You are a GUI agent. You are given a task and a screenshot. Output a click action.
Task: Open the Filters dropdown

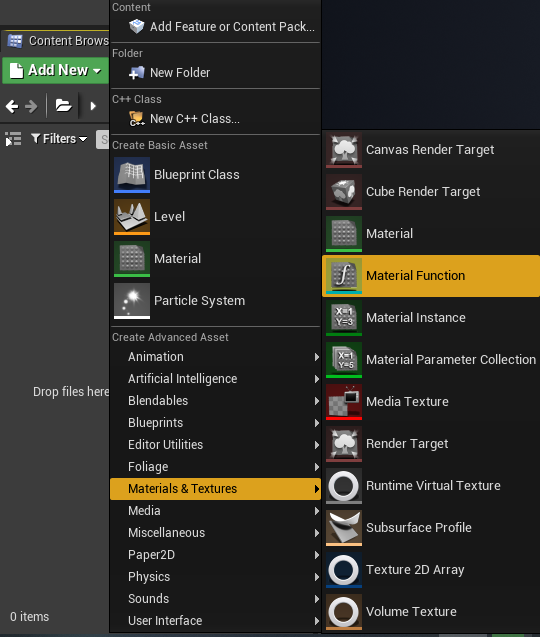[x=59, y=139]
